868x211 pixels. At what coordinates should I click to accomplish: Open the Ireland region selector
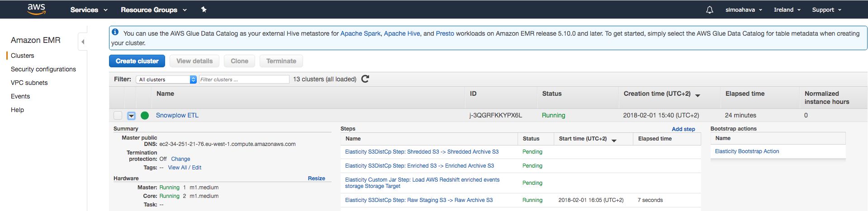click(787, 9)
